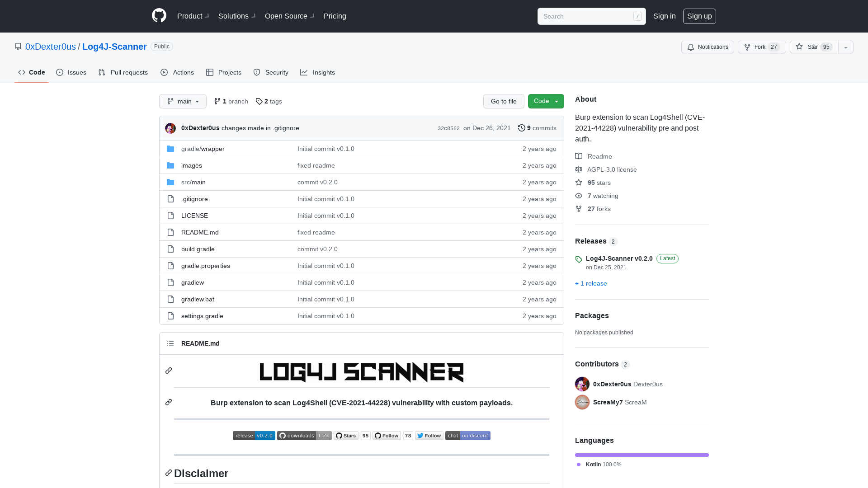
Task: Open the gradlew.bat file
Action: tap(198, 299)
